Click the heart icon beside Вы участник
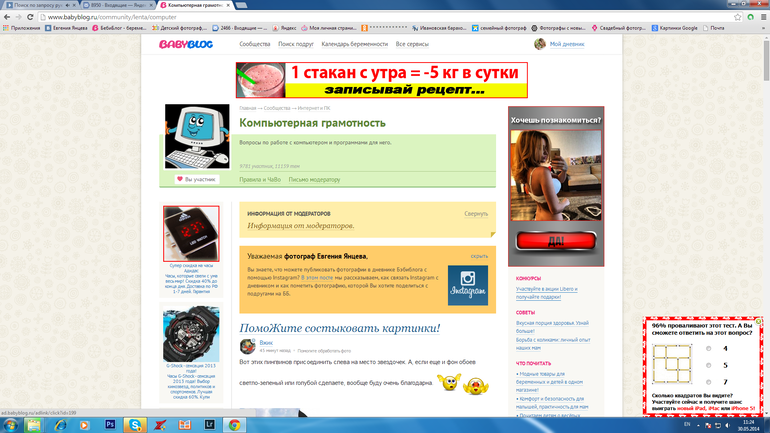The width and height of the screenshot is (770, 433). click(x=180, y=179)
